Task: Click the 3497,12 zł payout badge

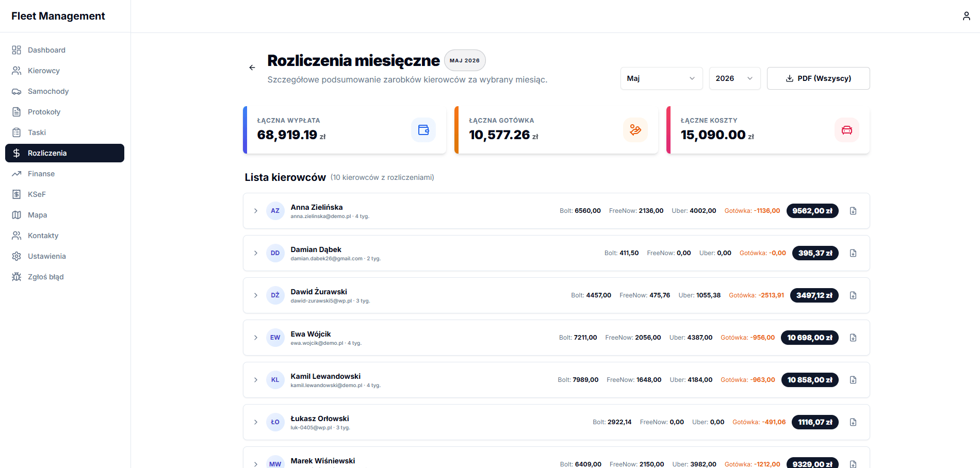Action: (x=814, y=295)
